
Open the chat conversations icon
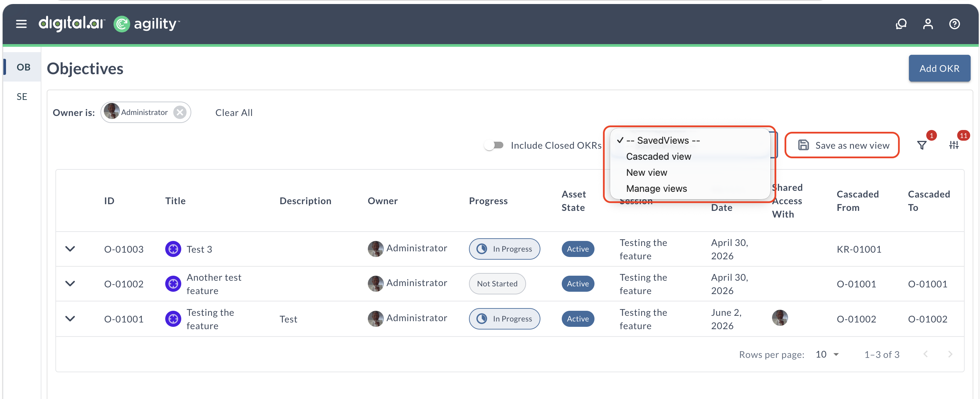pyautogui.click(x=901, y=24)
